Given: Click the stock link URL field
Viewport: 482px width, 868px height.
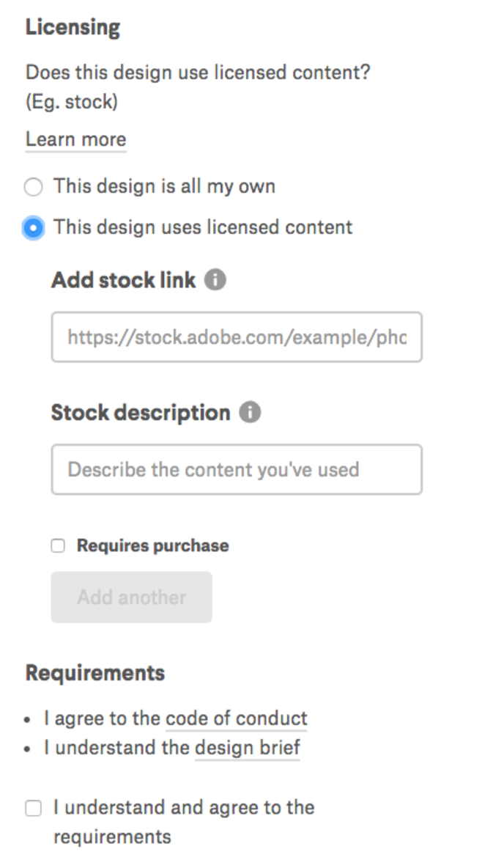Looking at the screenshot, I should pyautogui.click(x=236, y=337).
